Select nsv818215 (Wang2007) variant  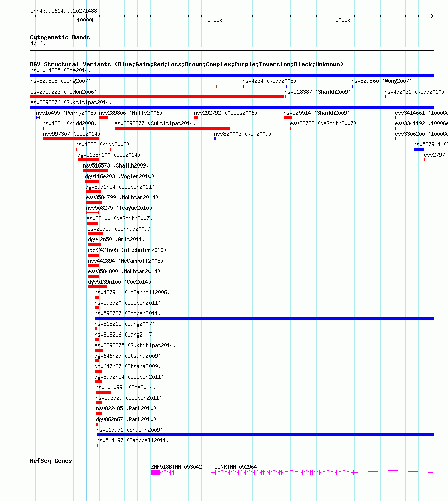point(96,329)
